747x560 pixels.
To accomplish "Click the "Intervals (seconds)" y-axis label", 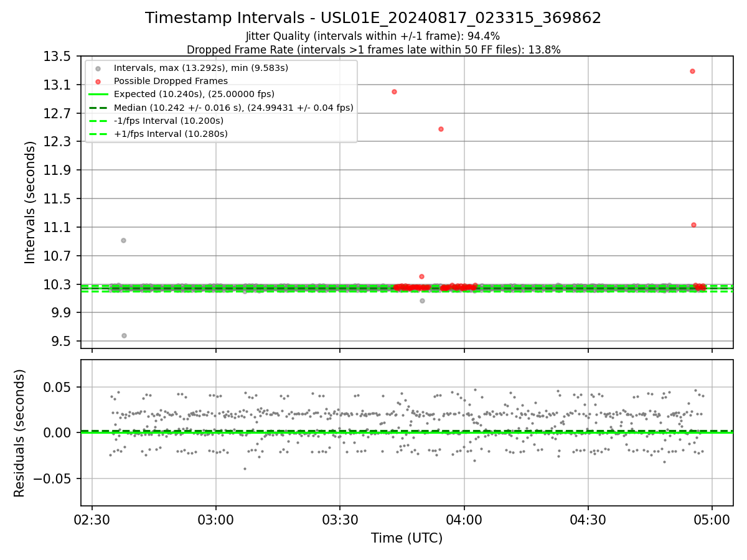I will pos(30,202).
